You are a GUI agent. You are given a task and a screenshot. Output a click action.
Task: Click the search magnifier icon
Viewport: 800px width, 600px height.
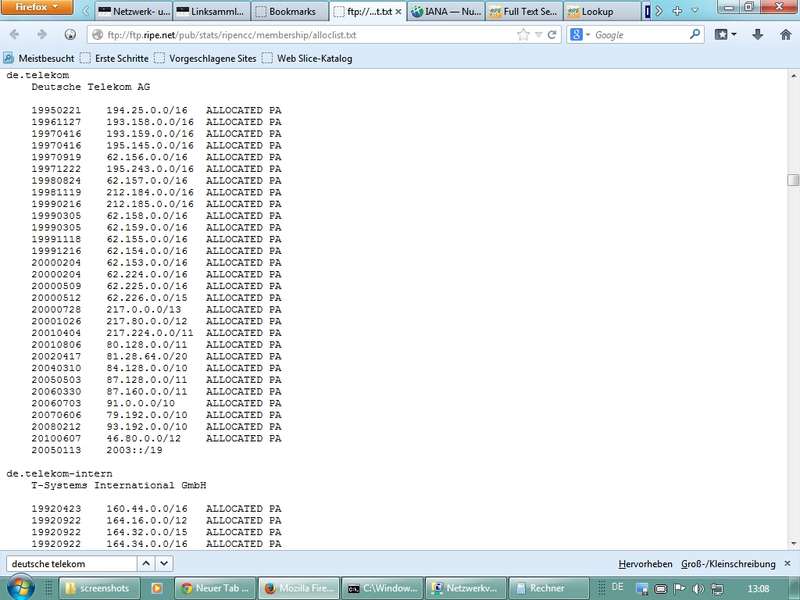click(x=694, y=35)
